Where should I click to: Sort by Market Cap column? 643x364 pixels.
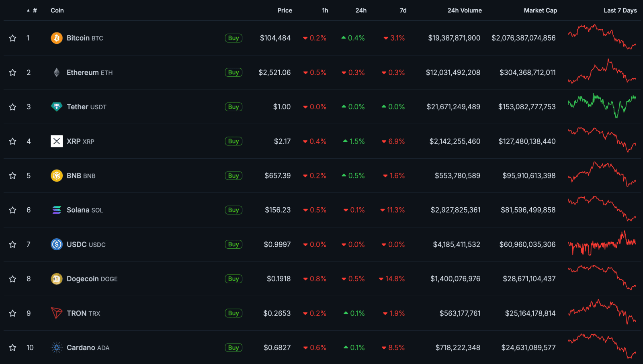540,10
